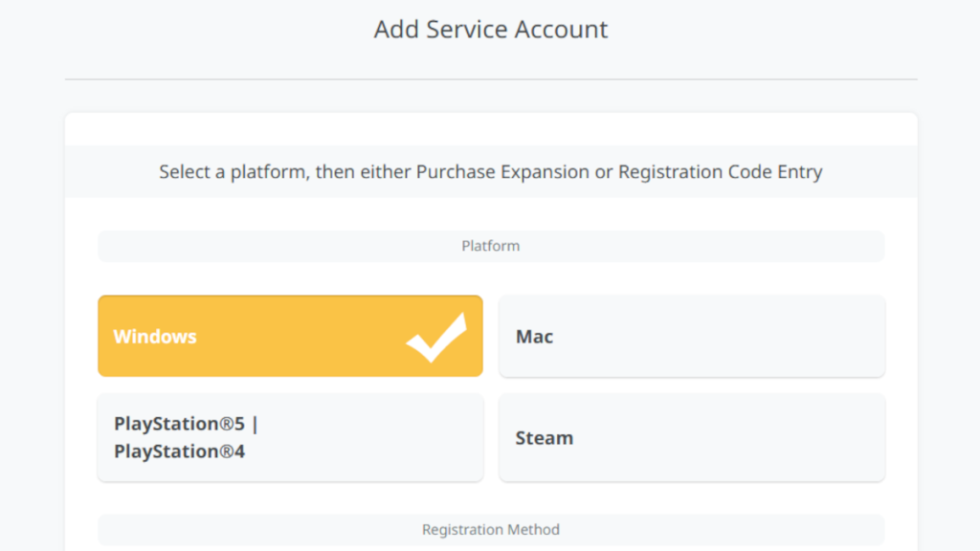The height and width of the screenshot is (551, 980).
Task: Click the "Mac" label text
Action: click(x=534, y=337)
